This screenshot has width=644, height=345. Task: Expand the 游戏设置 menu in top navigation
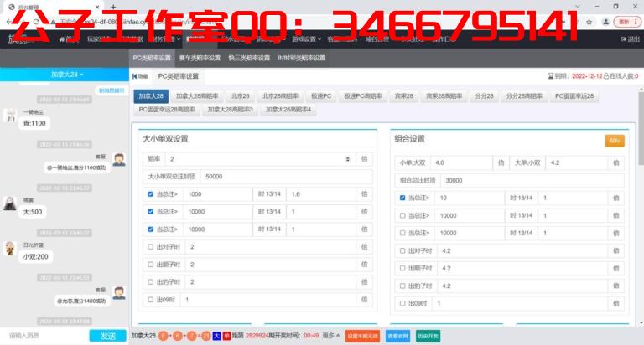pyautogui.click(x=306, y=39)
